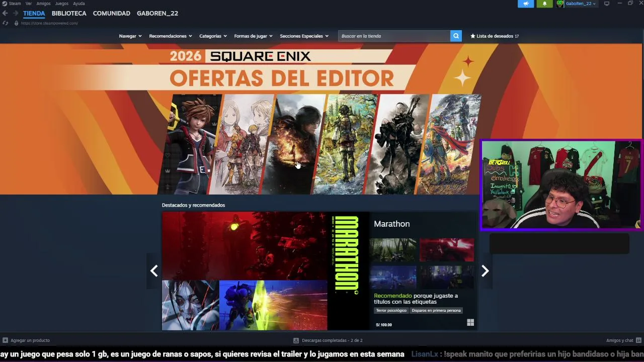Select Marathon dark corridor screenshot thumbnail

pyautogui.click(x=447, y=277)
